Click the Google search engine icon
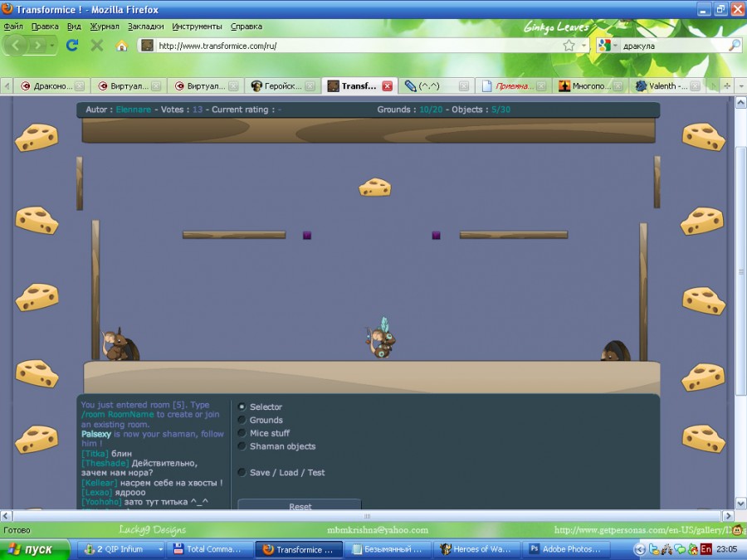Image resolution: width=747 pixels, height=560 pixels. click(604, 46)
